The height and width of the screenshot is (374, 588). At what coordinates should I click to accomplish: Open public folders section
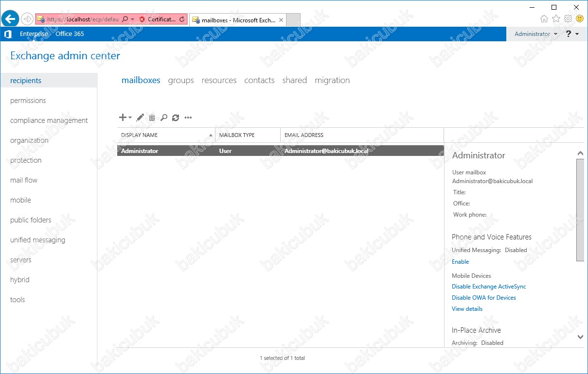click(x=31, y=220)
